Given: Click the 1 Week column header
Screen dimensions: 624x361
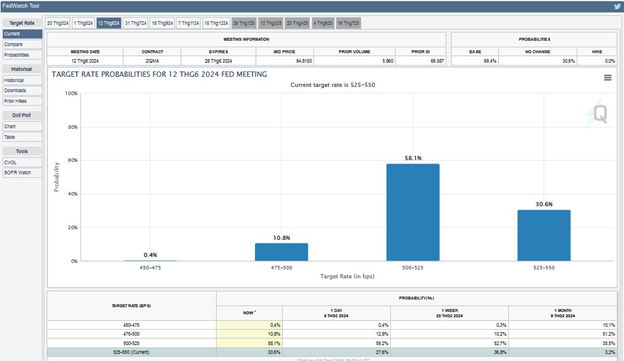Looking at the screenshot, I should (x=449, y=313).
